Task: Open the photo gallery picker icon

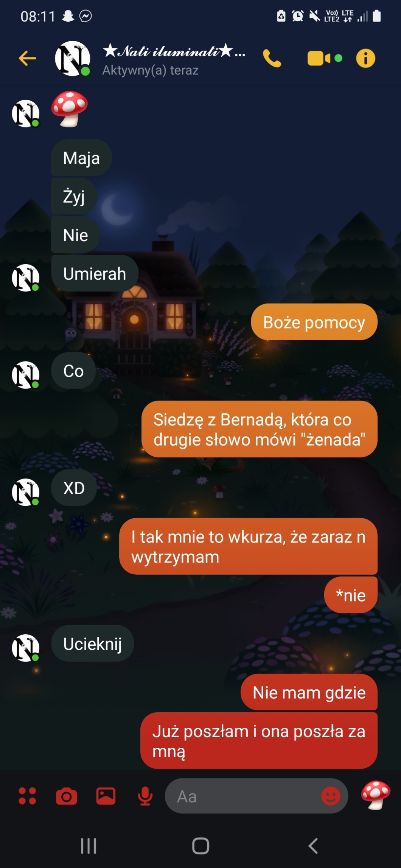Action: 106,796
